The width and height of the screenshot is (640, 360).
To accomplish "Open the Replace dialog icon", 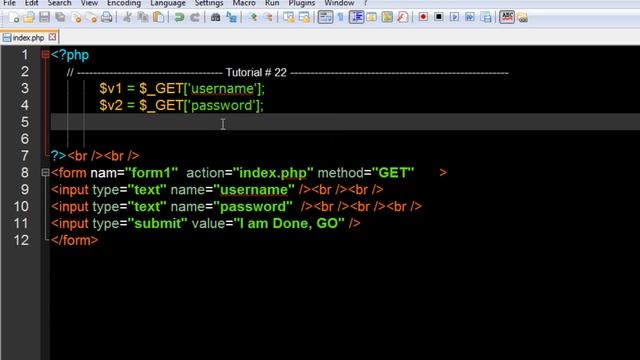I will 231,18.
